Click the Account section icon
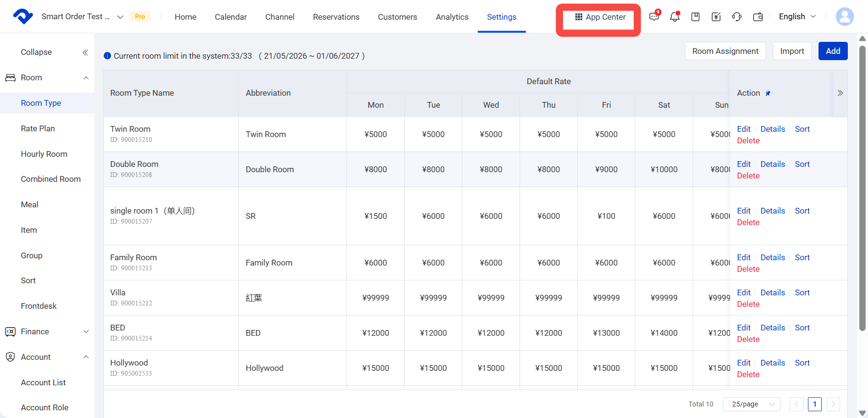The image size is (868, 418). tap(10, 357)
